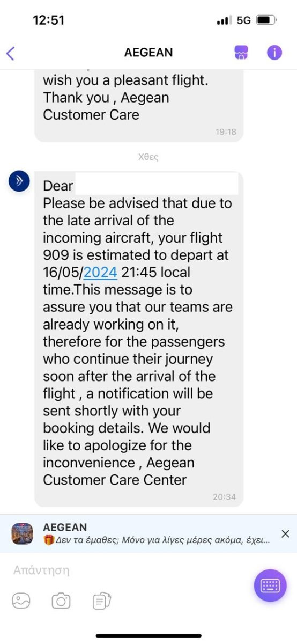This screenshot has width=297, height=644.
Task: Open the AEGEAN chat title
Action: [x=148, y=53]
